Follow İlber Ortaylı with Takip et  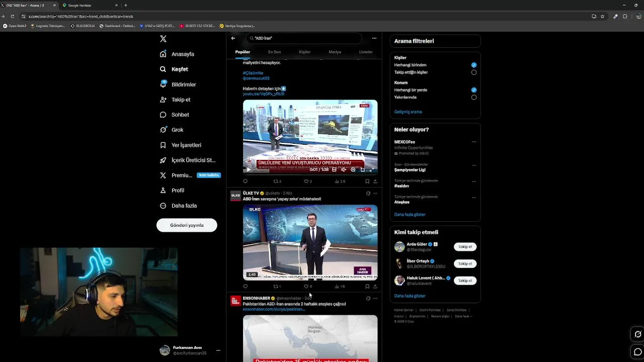[465, 263]
